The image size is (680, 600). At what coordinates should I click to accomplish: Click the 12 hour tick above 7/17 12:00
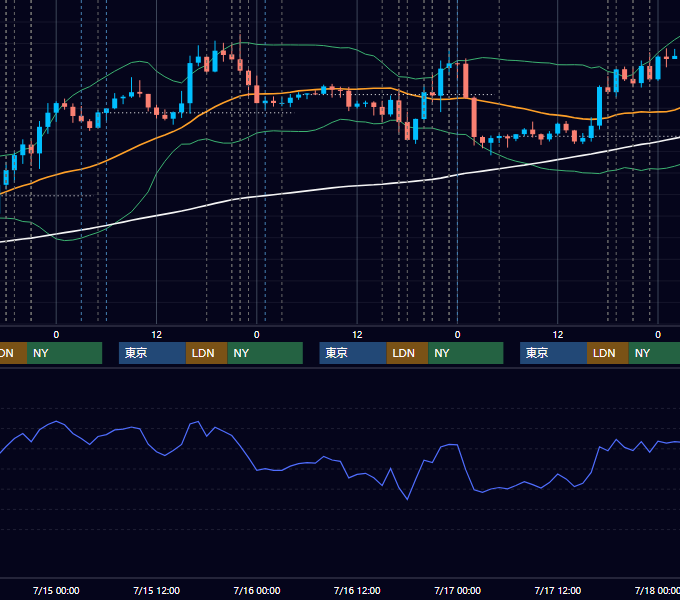coord(558,335)
